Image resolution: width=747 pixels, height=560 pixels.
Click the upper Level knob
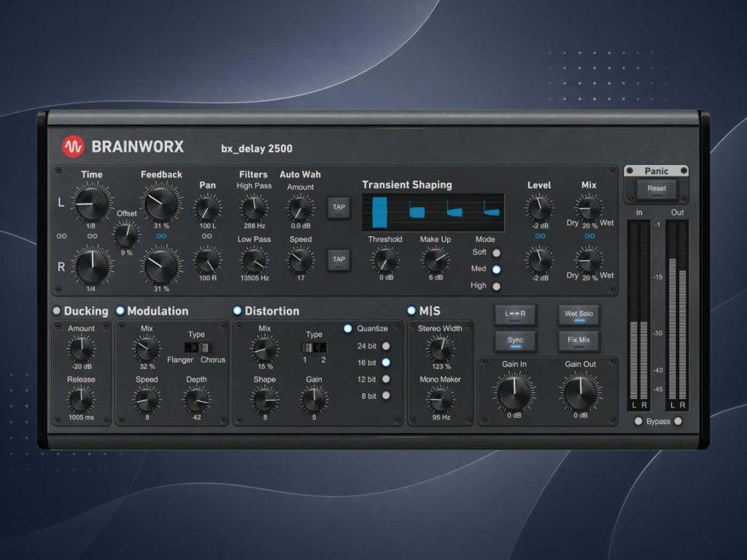click(x=539, y=208)
